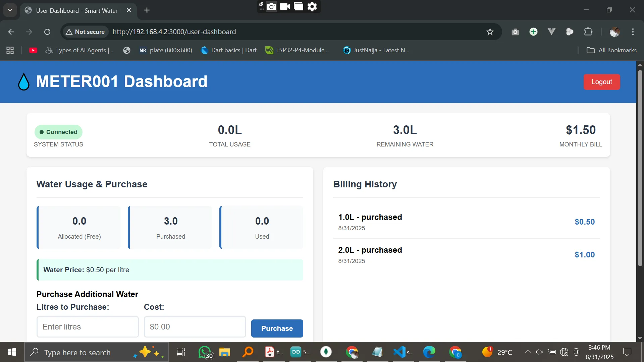Open Chrome extensions puzzle icon

coord(588,32)
